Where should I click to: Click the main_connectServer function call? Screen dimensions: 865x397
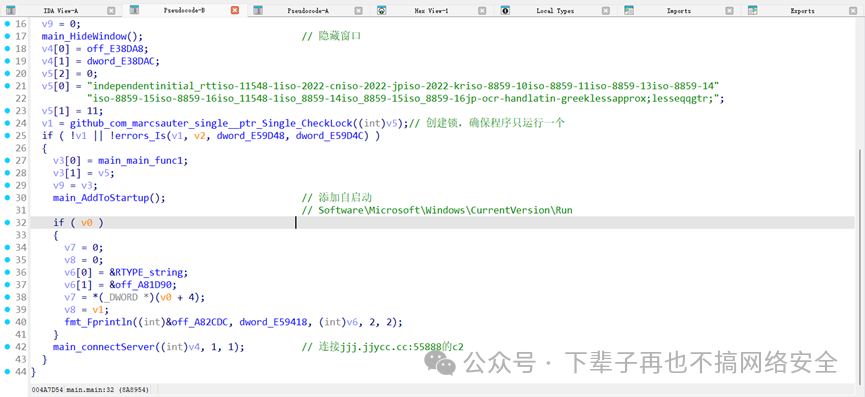pos(104,347)
